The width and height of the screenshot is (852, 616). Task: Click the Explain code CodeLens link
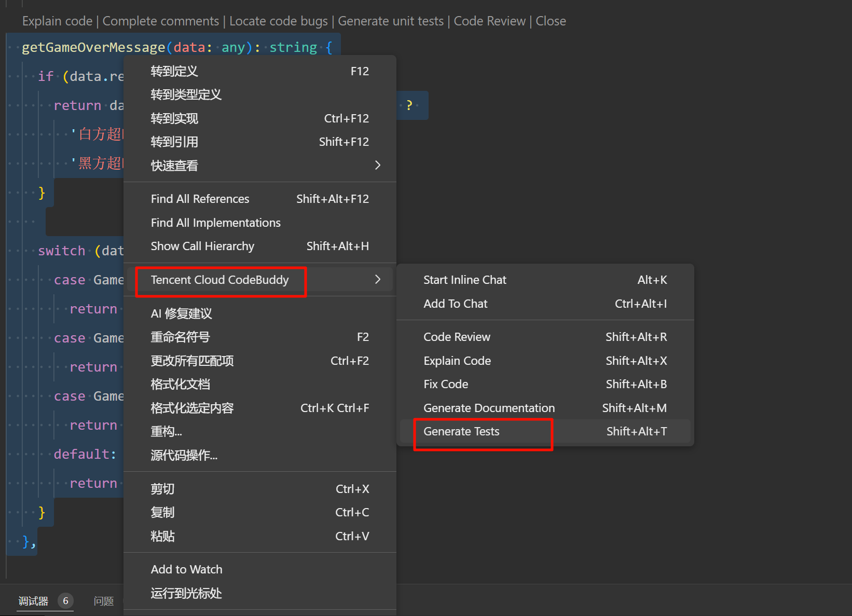pyautogui.click(x=57, y=21)
